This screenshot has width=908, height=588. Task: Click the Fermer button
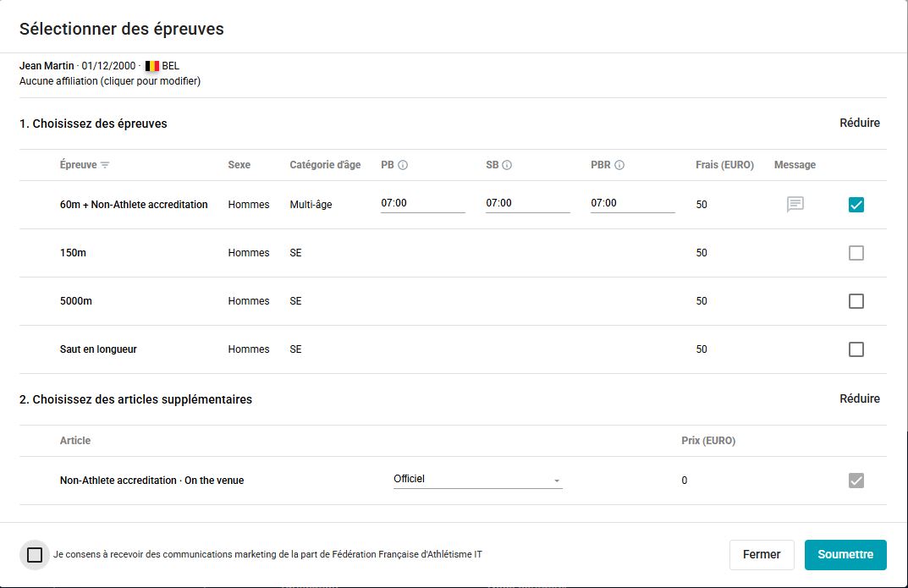pos(762,554)
